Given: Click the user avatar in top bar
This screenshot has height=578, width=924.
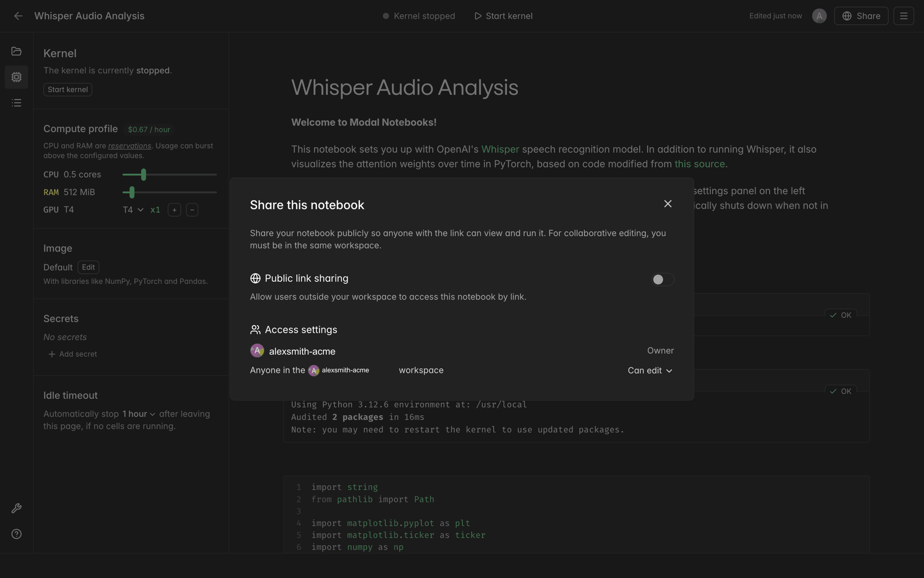Looking at the screenshot, I should (819, 16).
